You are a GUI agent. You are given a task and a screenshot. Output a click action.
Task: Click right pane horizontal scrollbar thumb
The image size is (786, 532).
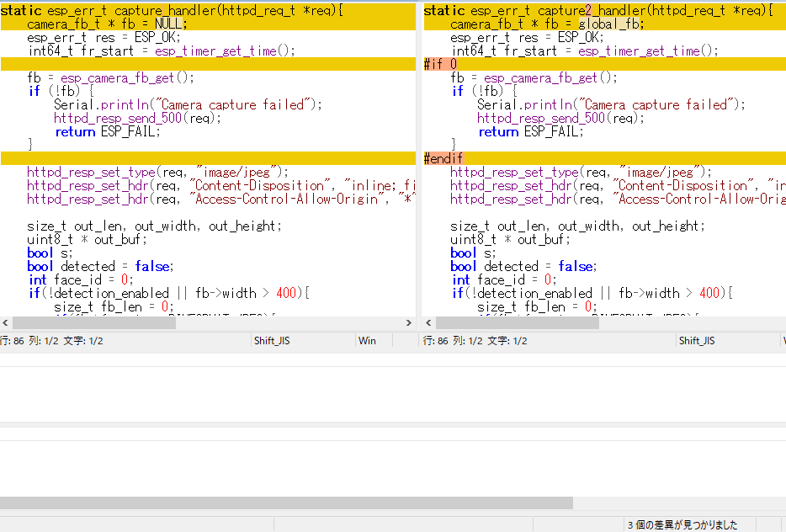518,323
